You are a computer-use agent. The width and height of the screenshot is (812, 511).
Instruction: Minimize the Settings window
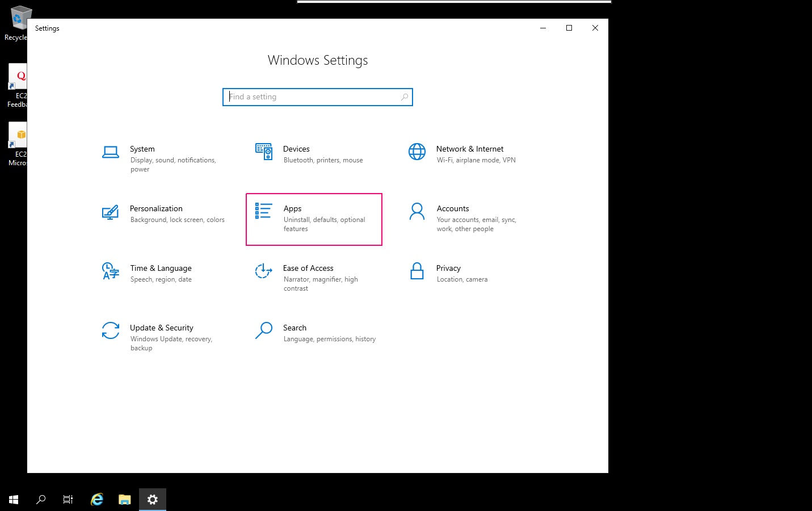click(x=543, y=28)
